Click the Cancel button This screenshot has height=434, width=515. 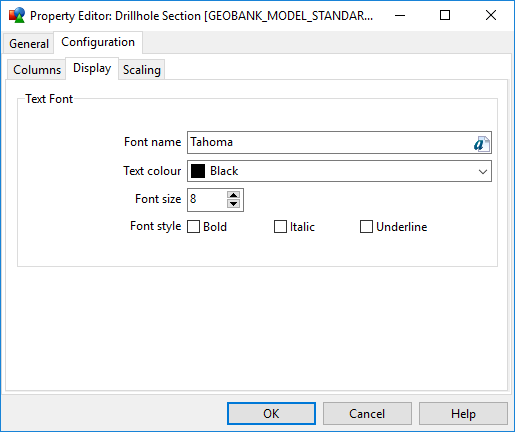[x=367, y=414]
